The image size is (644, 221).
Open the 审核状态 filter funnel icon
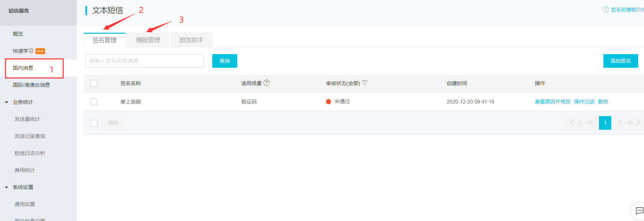coord(365,83)
